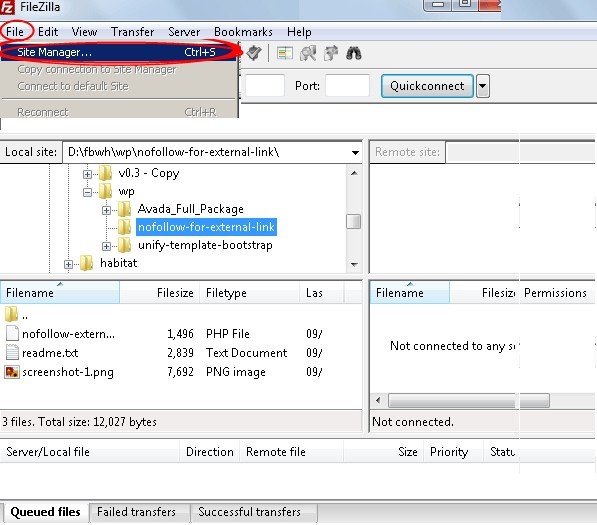This screenshot has width=597, height=525.
Task: Open the Edit menu
Action: point(48,32)
